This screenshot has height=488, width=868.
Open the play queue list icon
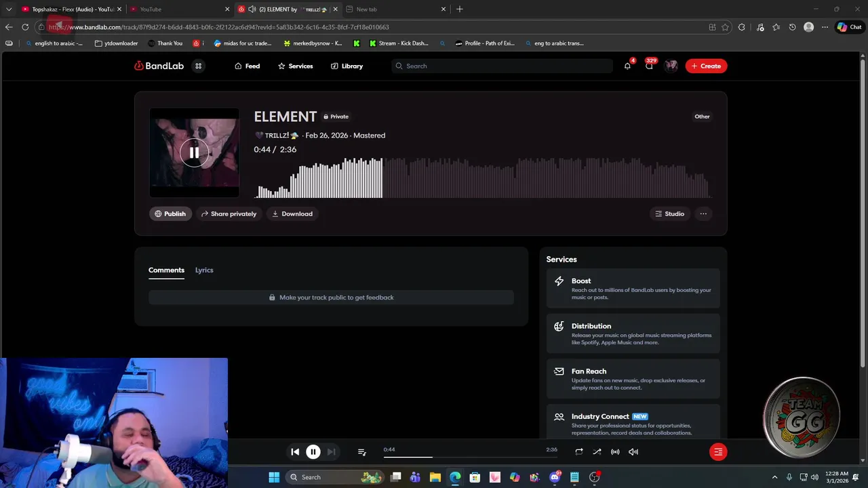pos(361,452)
